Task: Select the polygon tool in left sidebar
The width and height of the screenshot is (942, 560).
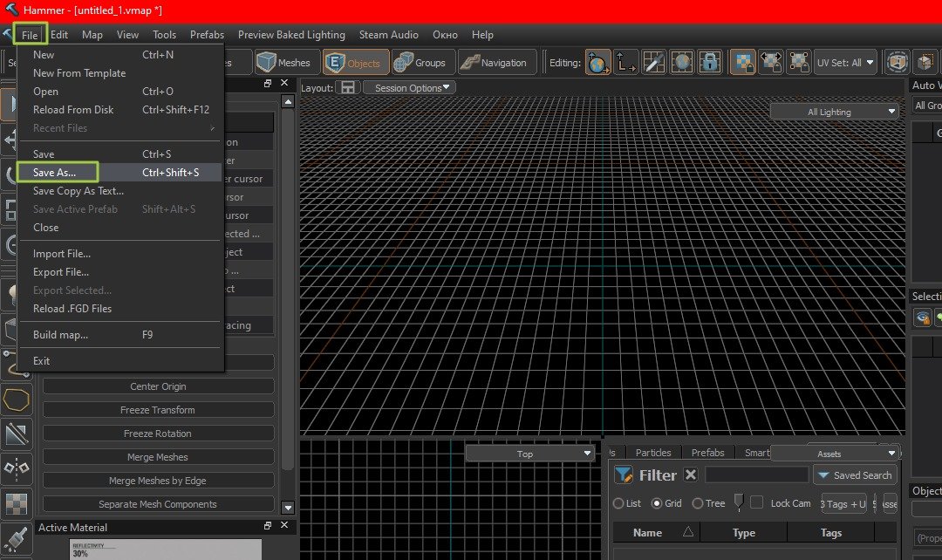Action: pos(17,400)
